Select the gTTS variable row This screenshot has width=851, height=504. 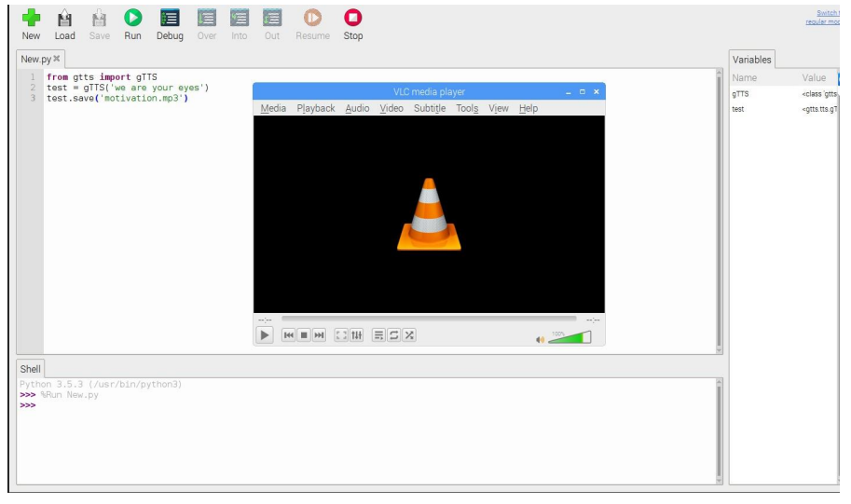784,94
